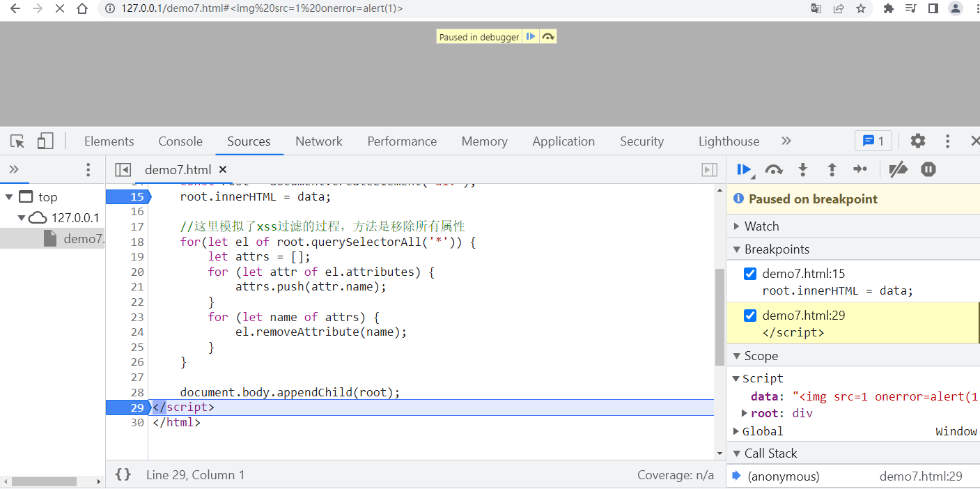Bookmark this page with the star

pos(861,9)
